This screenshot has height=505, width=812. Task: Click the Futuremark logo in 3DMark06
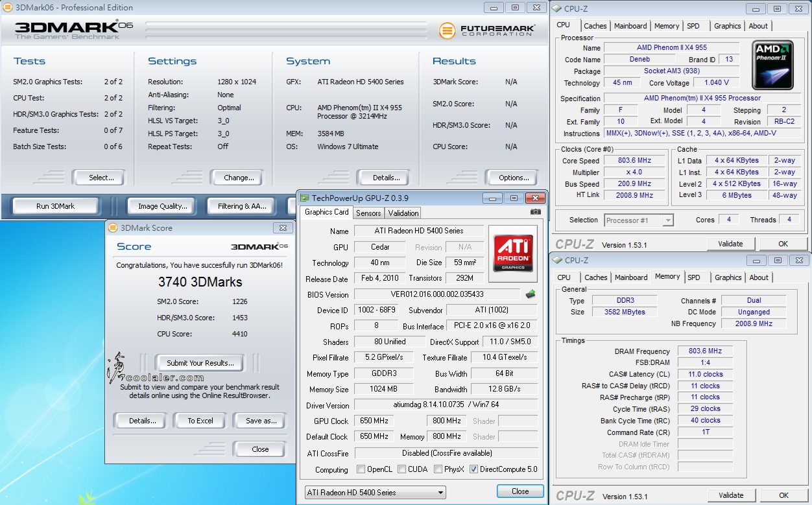(486, 30)
